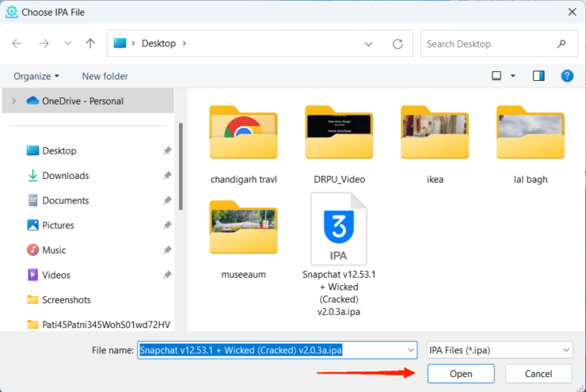
Task: Open the help question mark icon
Action: click(x=567, y=76)
